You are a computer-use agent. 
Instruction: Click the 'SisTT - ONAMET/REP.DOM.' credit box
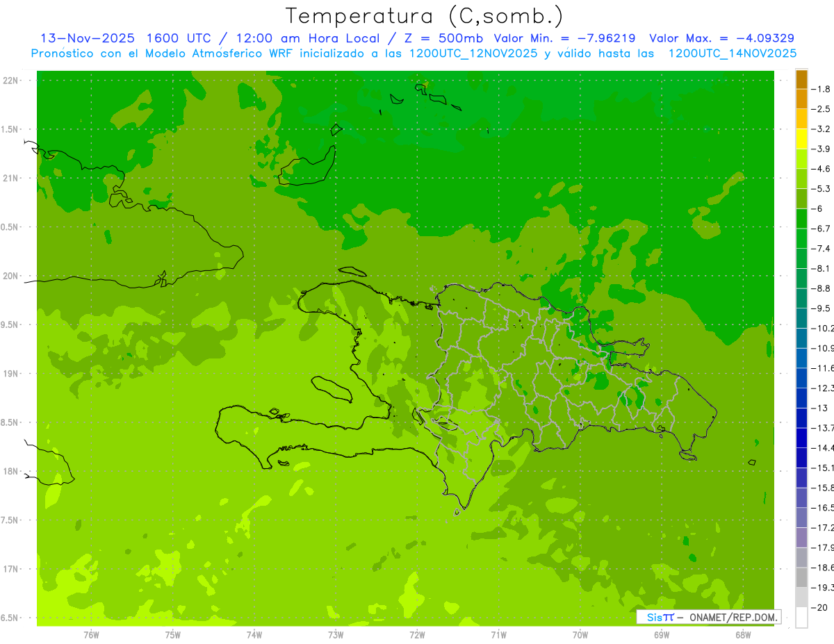coord(709,617)
